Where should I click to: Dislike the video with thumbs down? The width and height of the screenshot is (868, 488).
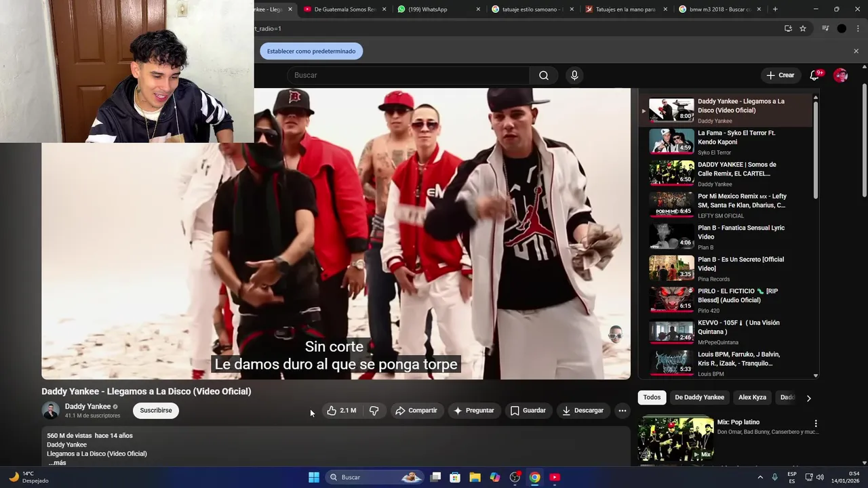[374, 410]
